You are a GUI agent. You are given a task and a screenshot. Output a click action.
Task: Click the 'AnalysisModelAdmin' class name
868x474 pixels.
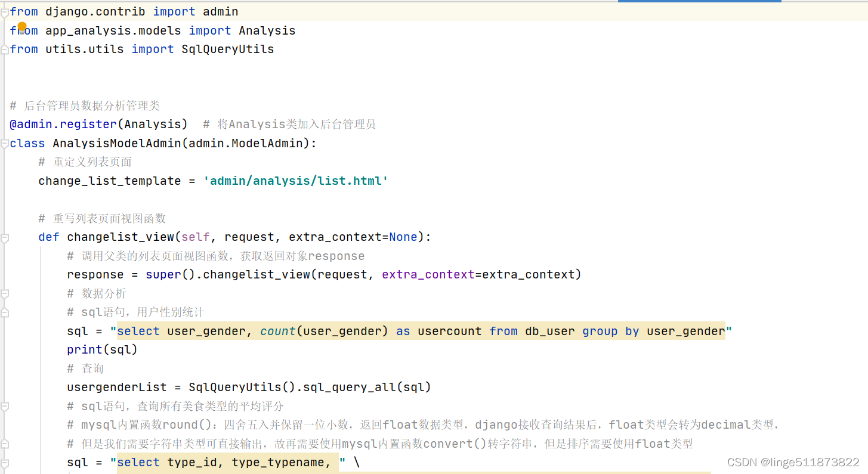[x=117, y=143]
